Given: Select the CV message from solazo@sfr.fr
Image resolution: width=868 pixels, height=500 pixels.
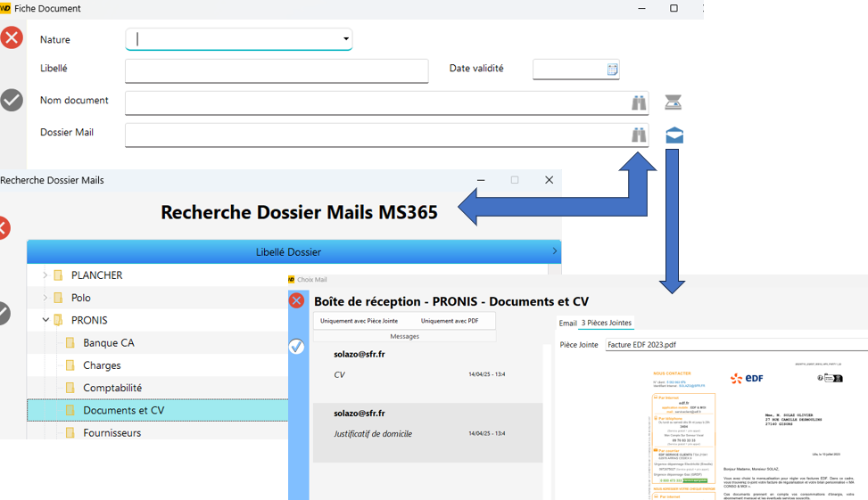Looking at the screenshot, I should coord(428,373).
